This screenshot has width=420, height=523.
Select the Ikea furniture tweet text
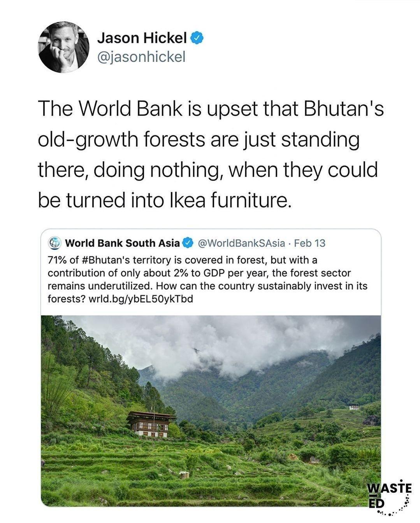(210, 154)
